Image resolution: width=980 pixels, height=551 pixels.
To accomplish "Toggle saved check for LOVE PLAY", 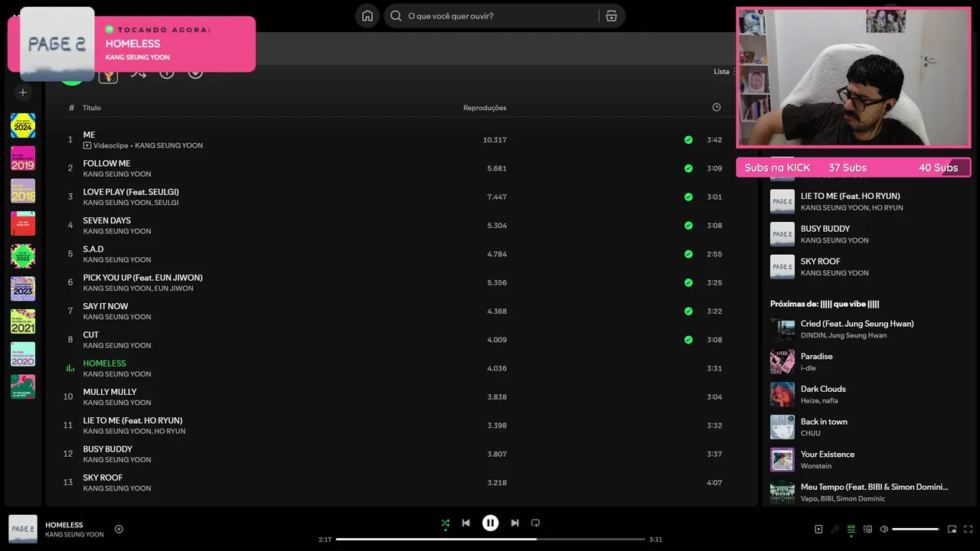I will (x=688, y=197).
